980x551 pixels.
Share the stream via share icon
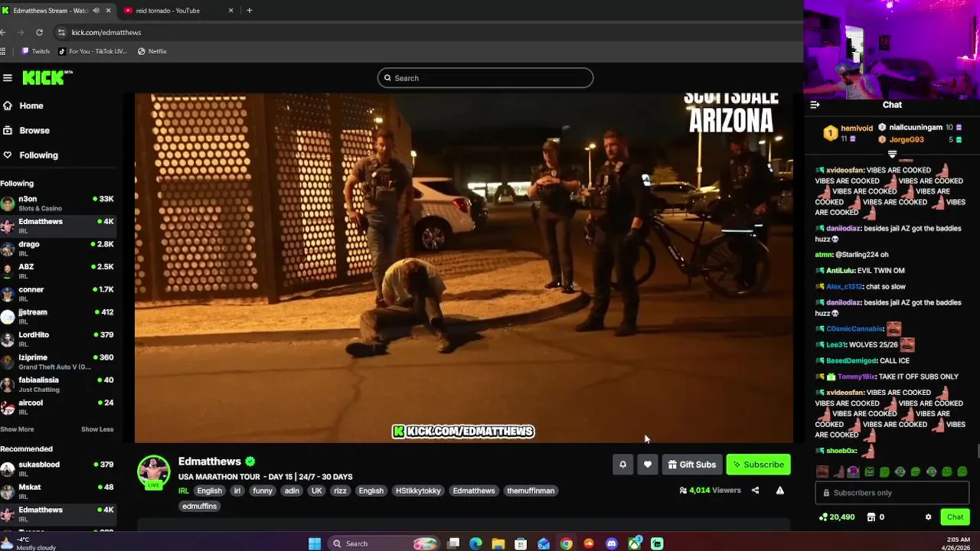click(755, 491)
